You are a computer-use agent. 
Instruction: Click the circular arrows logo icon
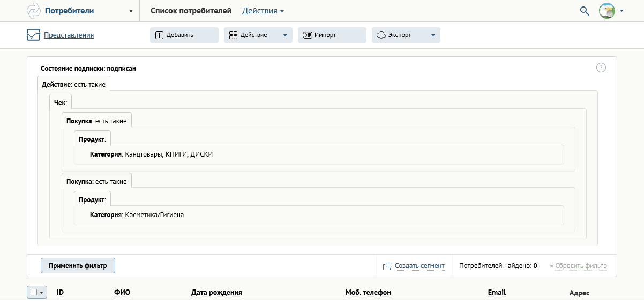(34, 11)
